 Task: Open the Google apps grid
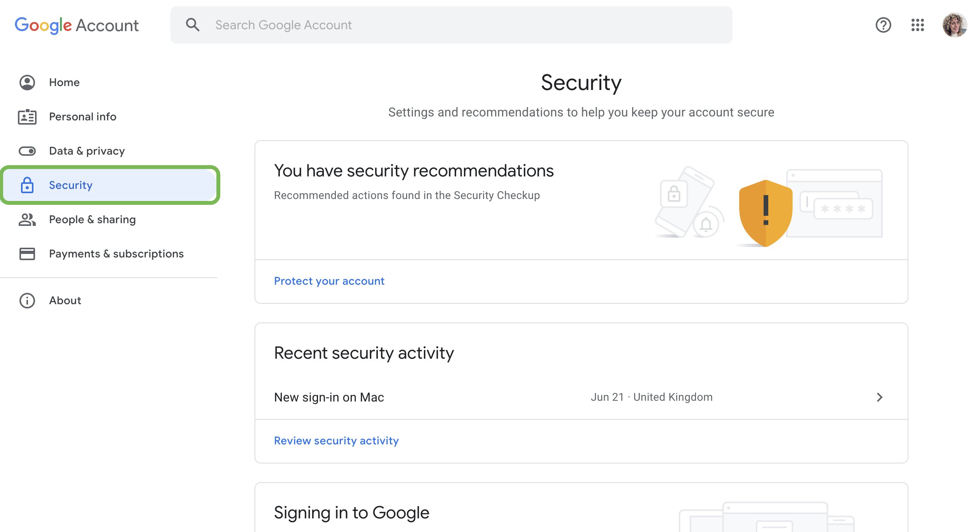click(917, 25)
